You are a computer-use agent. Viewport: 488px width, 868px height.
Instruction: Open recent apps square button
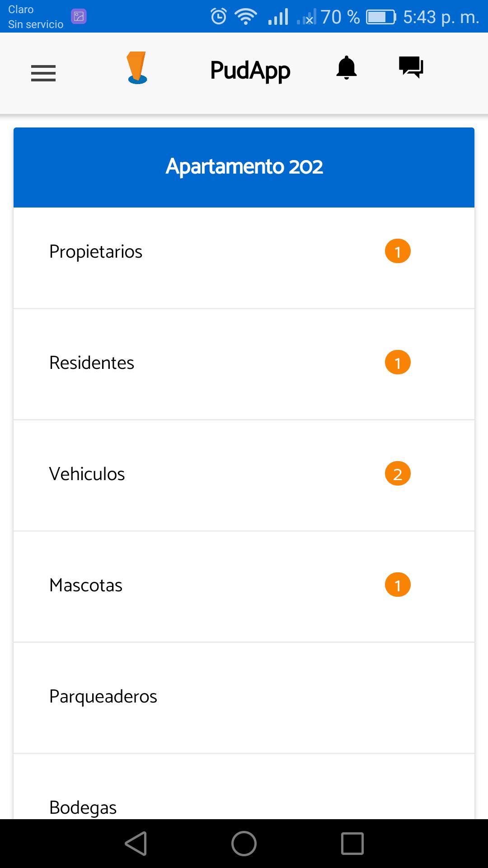pos(352,844)
